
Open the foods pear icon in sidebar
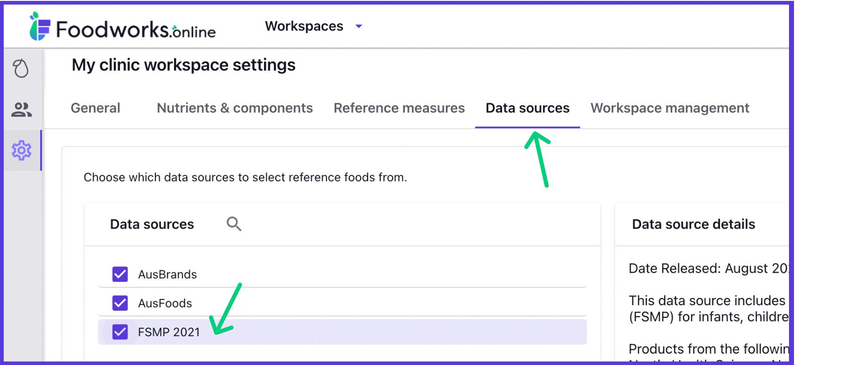(x=21, y=68)
